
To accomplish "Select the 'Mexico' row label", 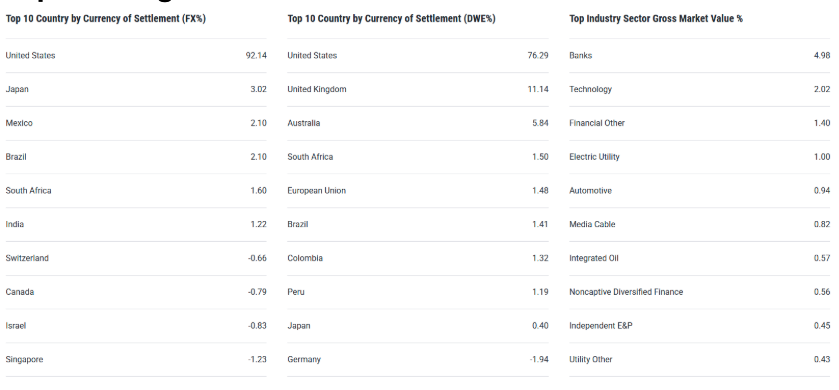I will click(x=19, y=123).
